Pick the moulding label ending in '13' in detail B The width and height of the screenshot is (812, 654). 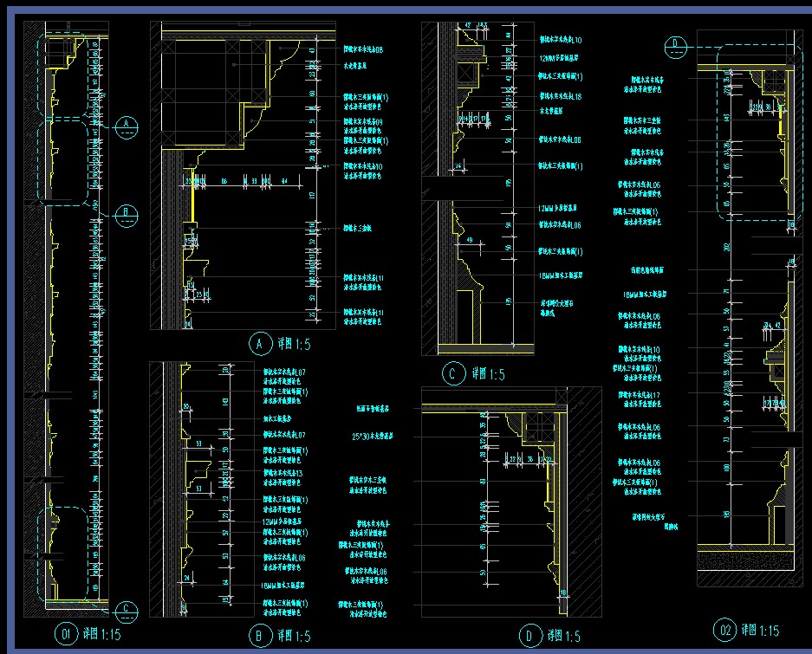pyautogui.click(x=283, y=473)
